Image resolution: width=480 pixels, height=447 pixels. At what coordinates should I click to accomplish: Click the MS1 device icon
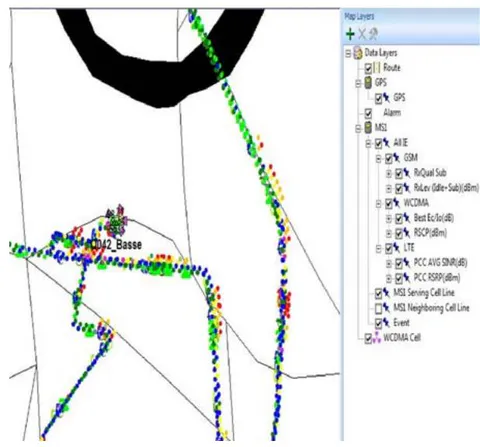coord(368,128)
